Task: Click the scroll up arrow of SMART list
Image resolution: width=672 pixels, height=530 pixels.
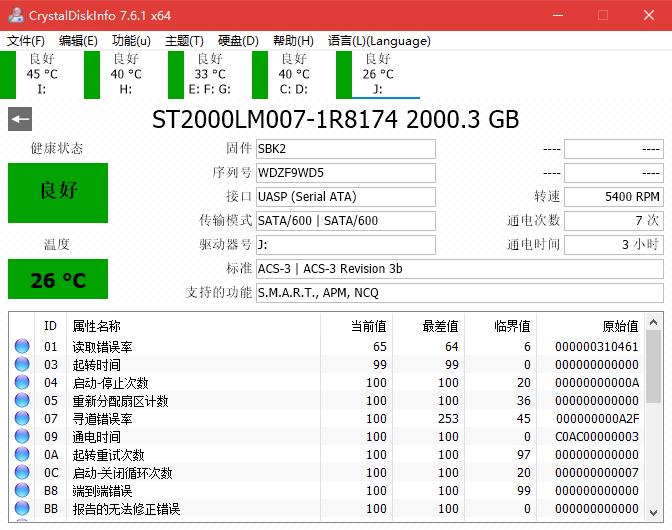Action: [x=654, y=322]
